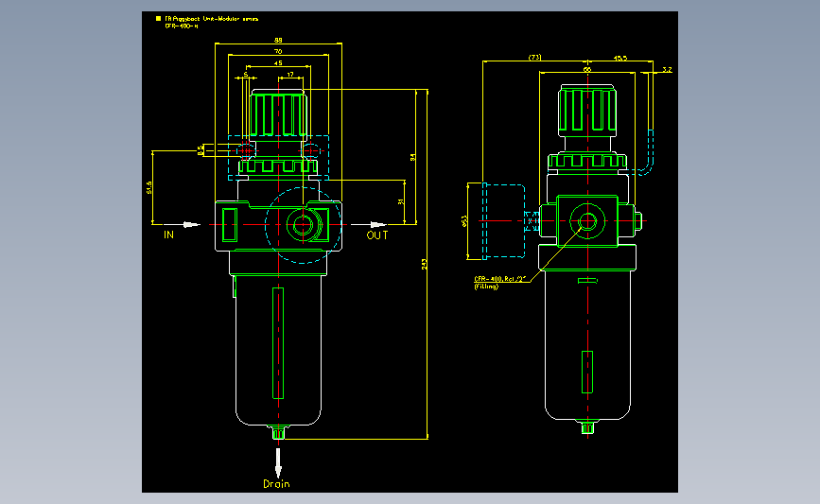820x504 pixels.
Task: Click the (Fitting) annotation text
Action: click(x=486, y=287)
